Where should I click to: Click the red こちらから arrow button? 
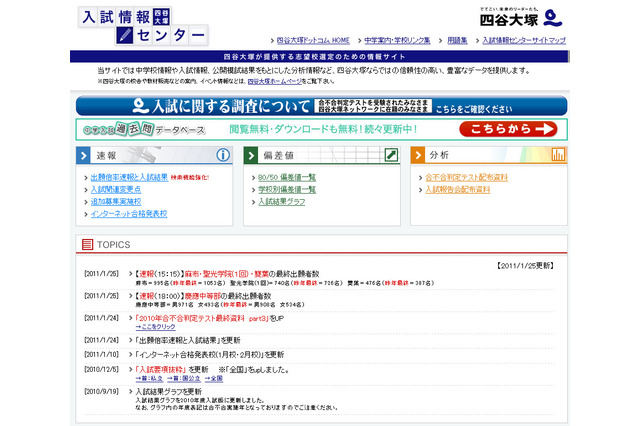click(508, 129)
